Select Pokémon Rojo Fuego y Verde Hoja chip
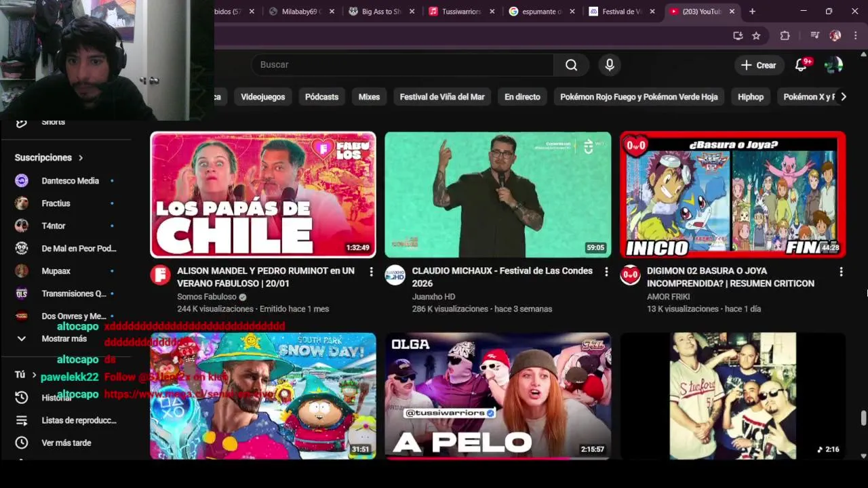 639,97
